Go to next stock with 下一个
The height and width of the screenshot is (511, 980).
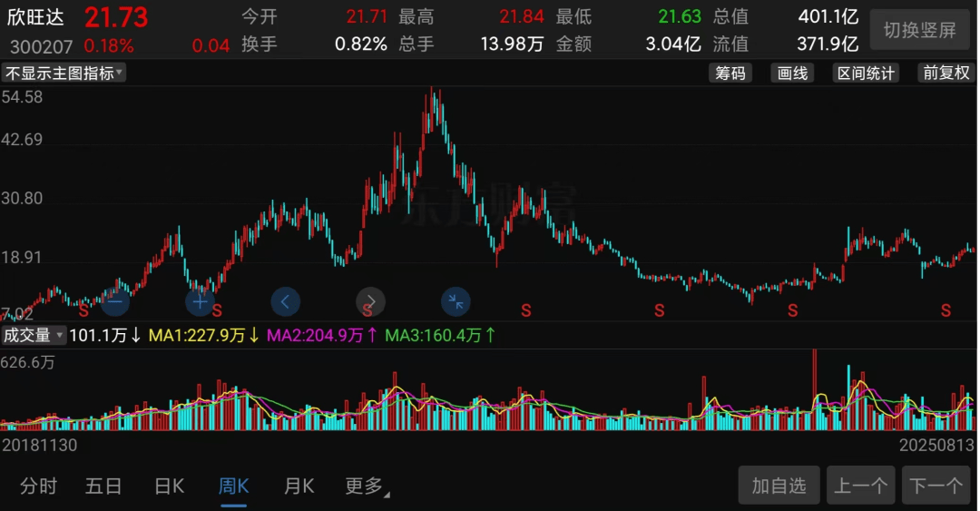click(936, 486)
